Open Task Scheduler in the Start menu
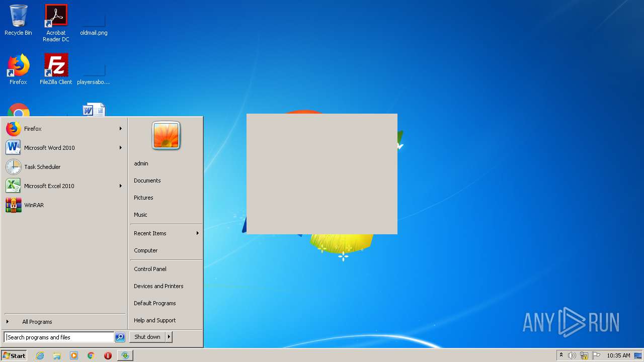644x362 pixels. pos(64,167)
